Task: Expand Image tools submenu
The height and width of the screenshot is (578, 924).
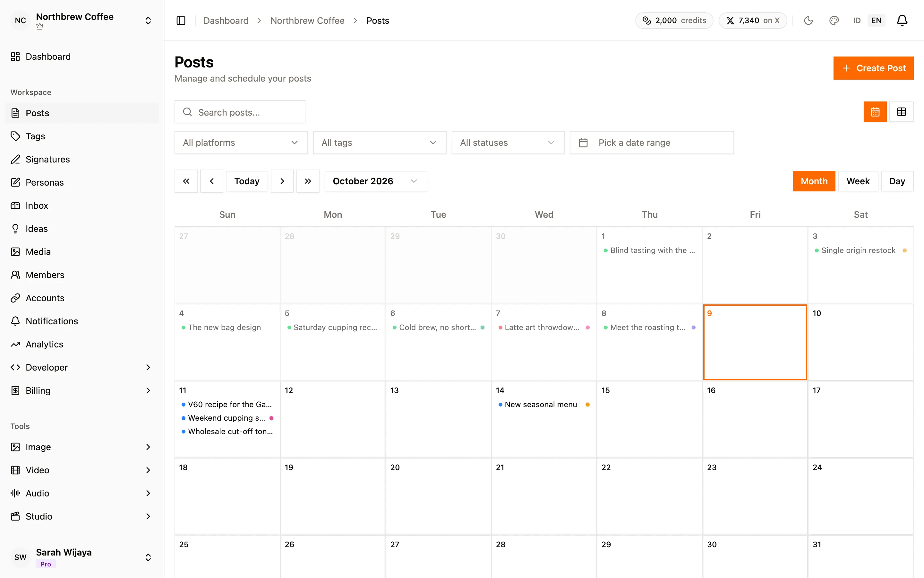Action: [x=82, y=447]
